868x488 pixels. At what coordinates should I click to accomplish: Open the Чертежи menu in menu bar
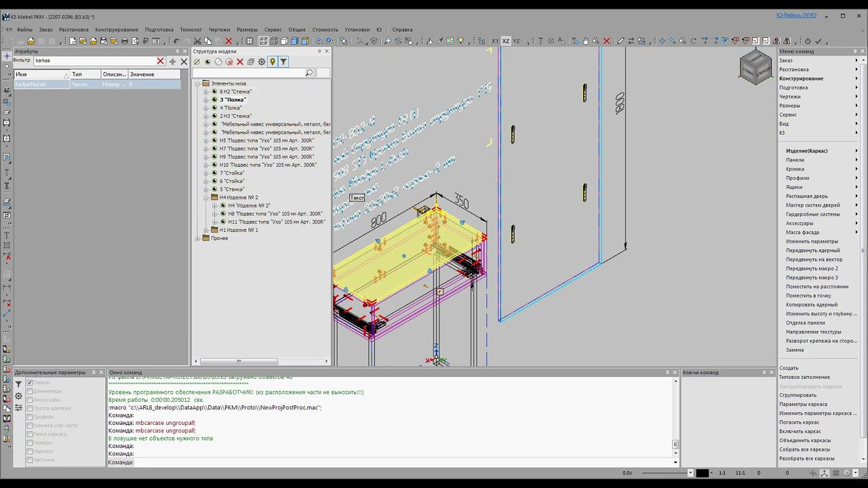pos(219,30)
